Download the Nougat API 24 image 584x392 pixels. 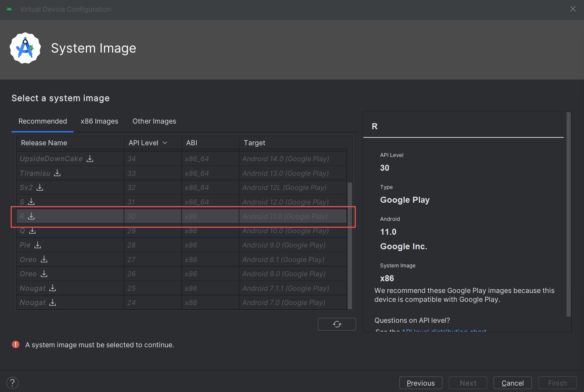(53, 302)
